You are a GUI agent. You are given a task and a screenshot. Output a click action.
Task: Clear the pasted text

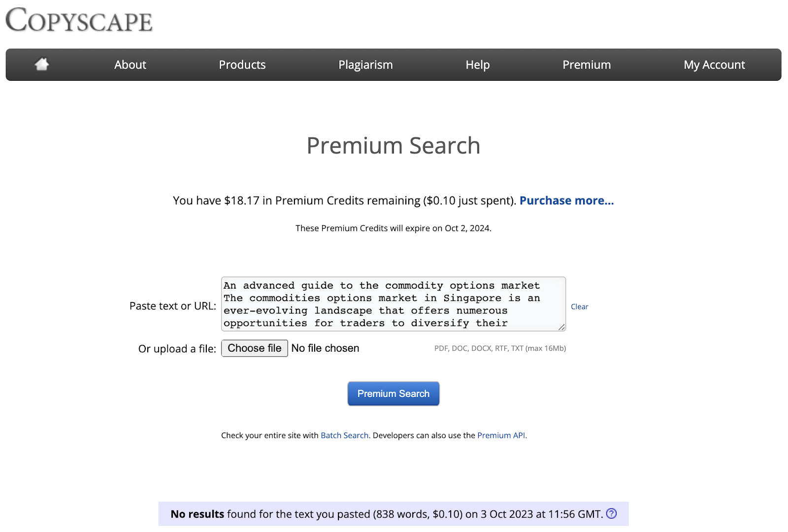[x=579, y=306]
